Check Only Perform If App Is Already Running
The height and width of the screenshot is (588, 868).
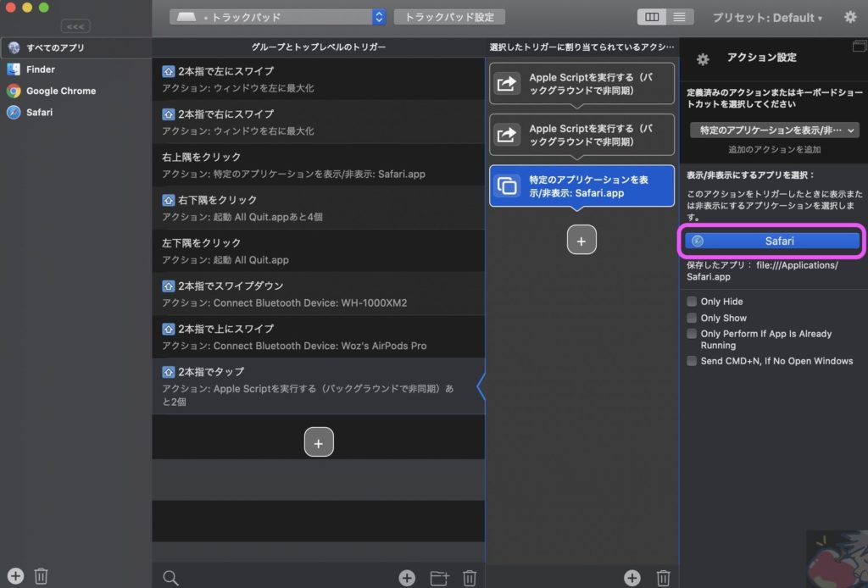click(x=692, y=334)
